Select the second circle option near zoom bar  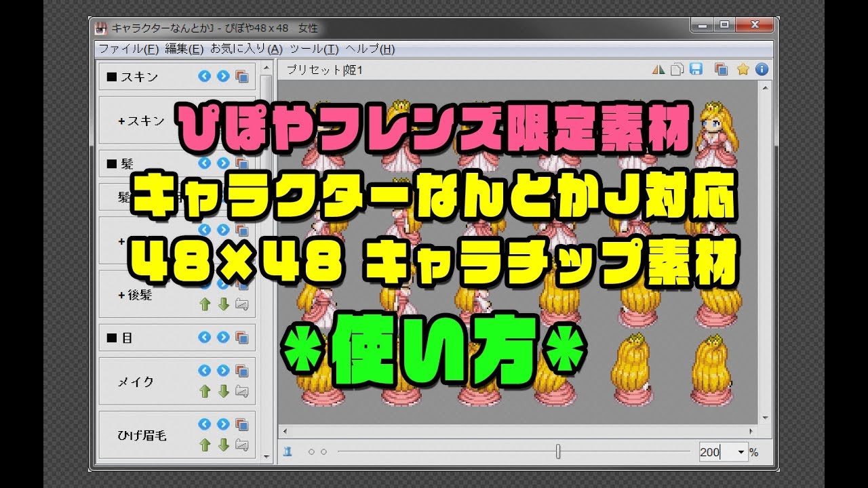point(323,451)
